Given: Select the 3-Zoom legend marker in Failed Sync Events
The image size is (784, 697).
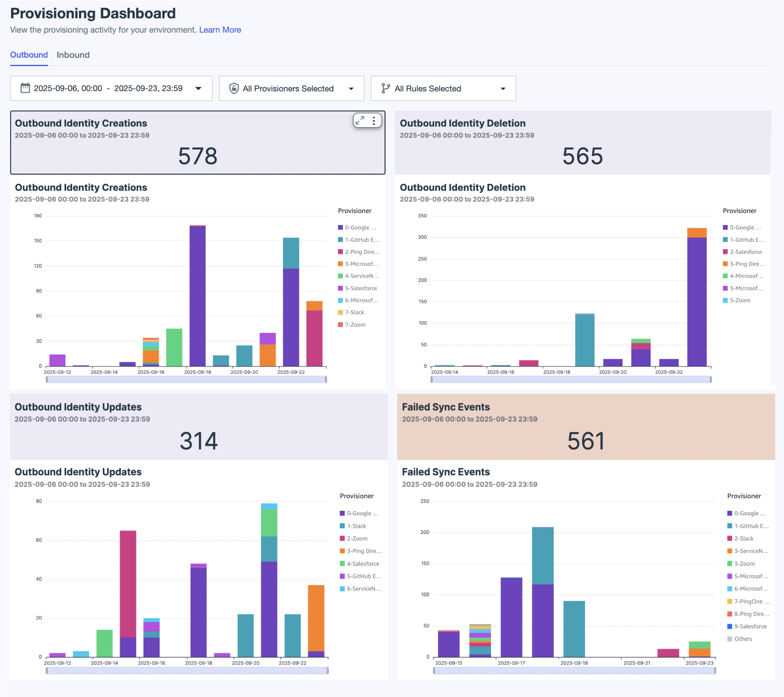Looking at the screenshot, I should point(729,564).
